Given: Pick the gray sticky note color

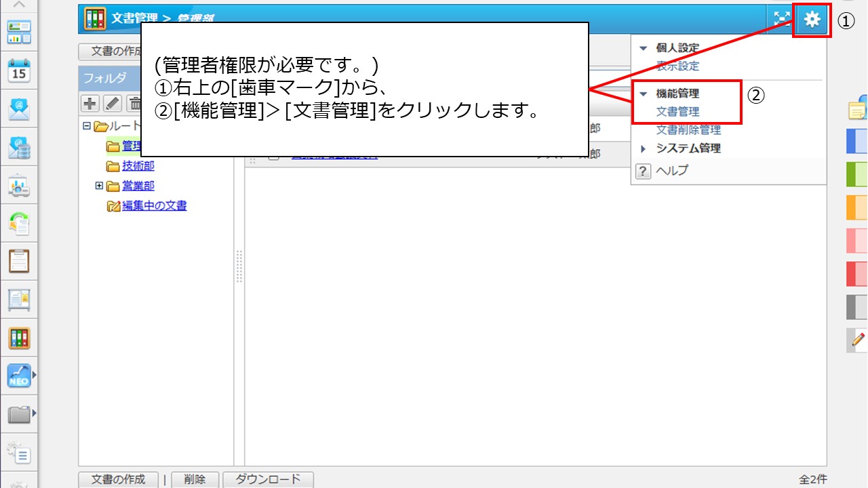Looking at the screenshot, I should tap(858, 307).
